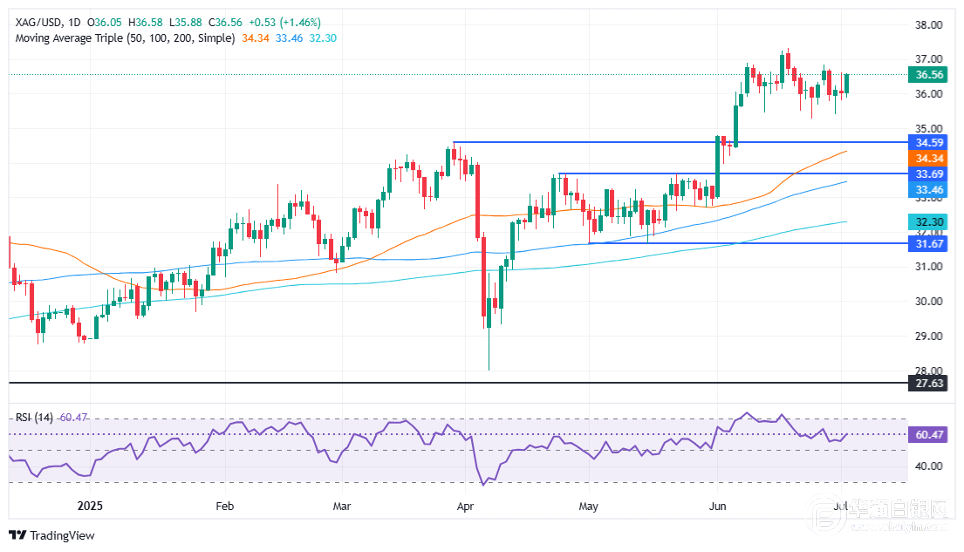964x552 pixels.
Task: Click the 38.00 price scale label
Action: click(928, 25)
